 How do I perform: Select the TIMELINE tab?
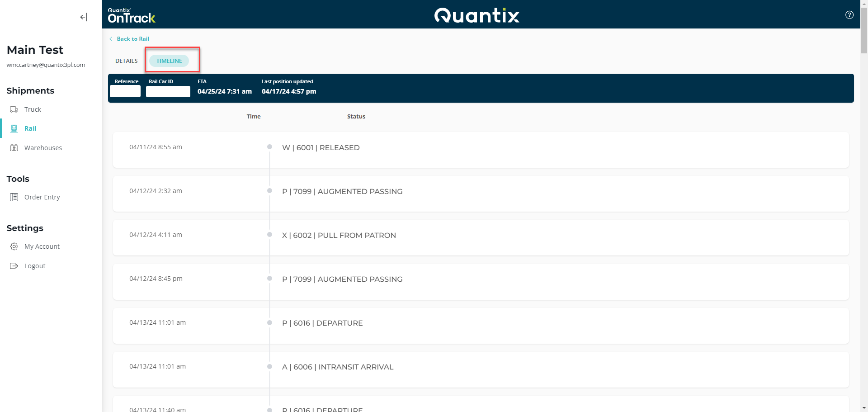point(169,60)
